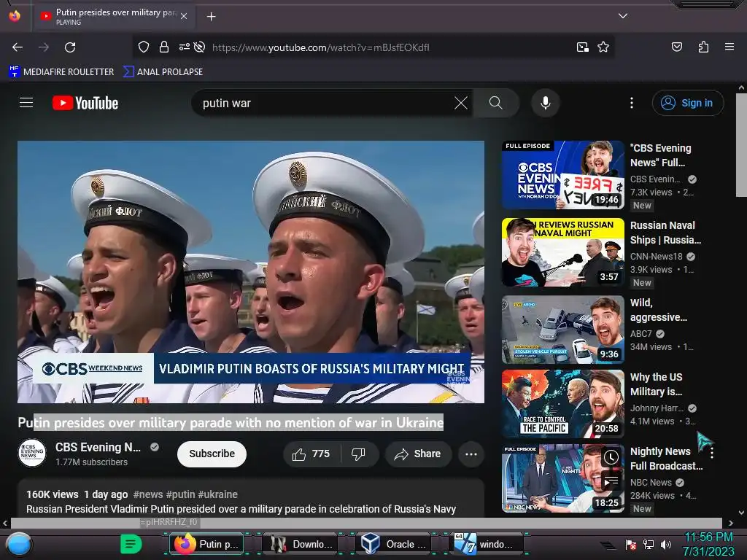Bookmark this page with the star

(x=603, y=47)
